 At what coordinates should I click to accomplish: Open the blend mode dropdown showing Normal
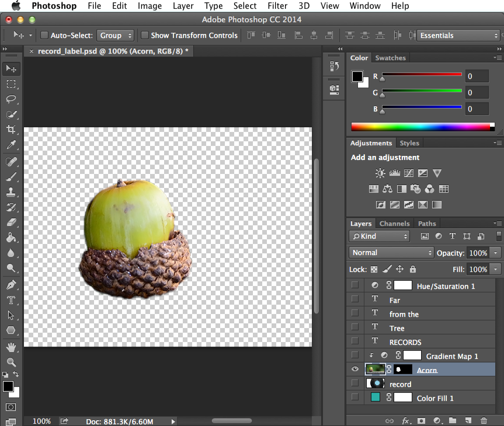tap(391, 253)
